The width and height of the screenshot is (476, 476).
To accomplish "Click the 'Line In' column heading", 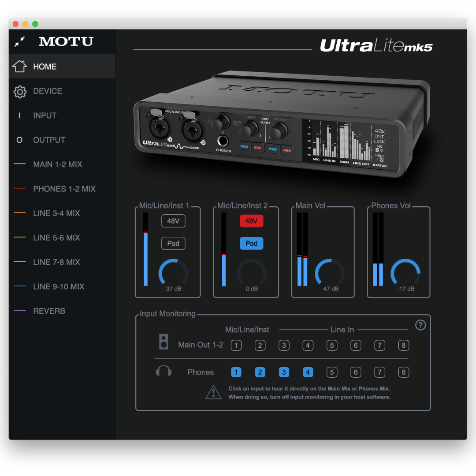I will (342, 330).
